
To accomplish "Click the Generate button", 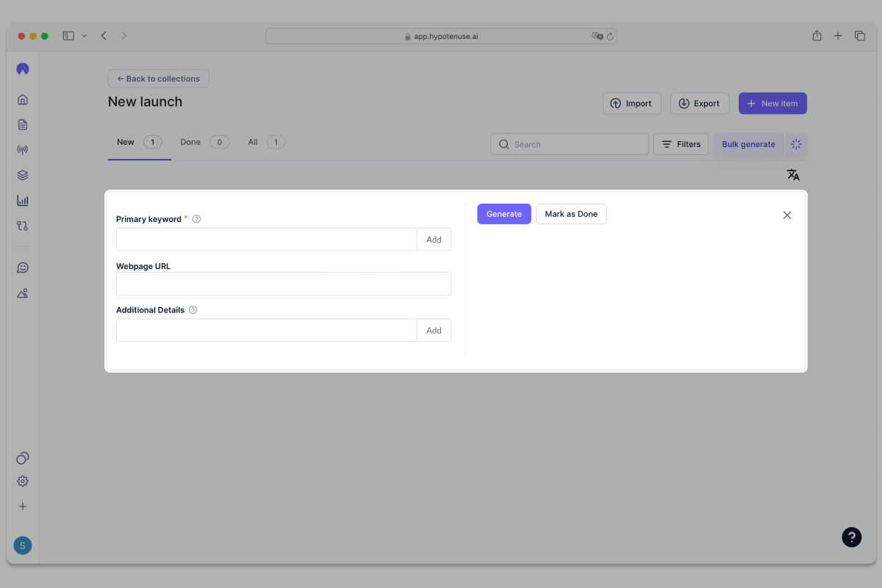I will click(x=503, y=214).
